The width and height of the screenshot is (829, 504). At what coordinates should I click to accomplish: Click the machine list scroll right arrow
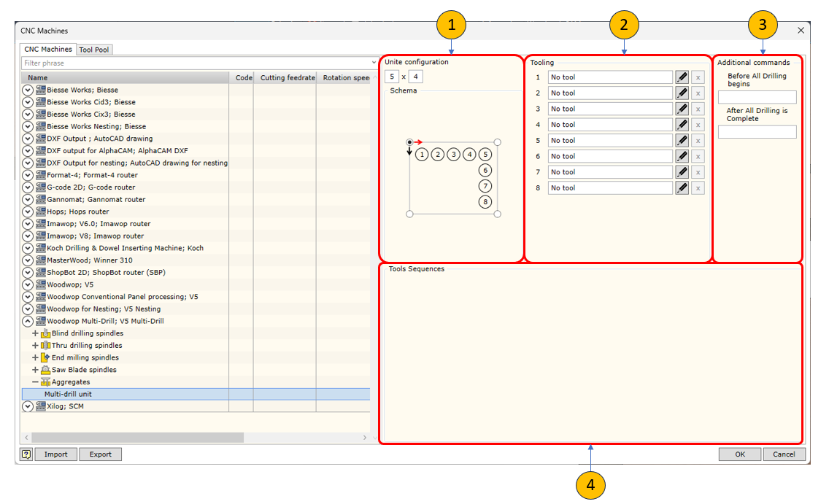pos(365,438)
